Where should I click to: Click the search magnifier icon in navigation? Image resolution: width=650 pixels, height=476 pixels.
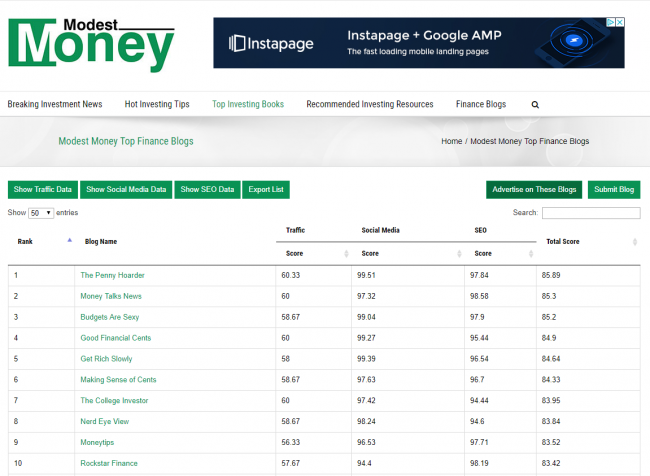(535, 104)
